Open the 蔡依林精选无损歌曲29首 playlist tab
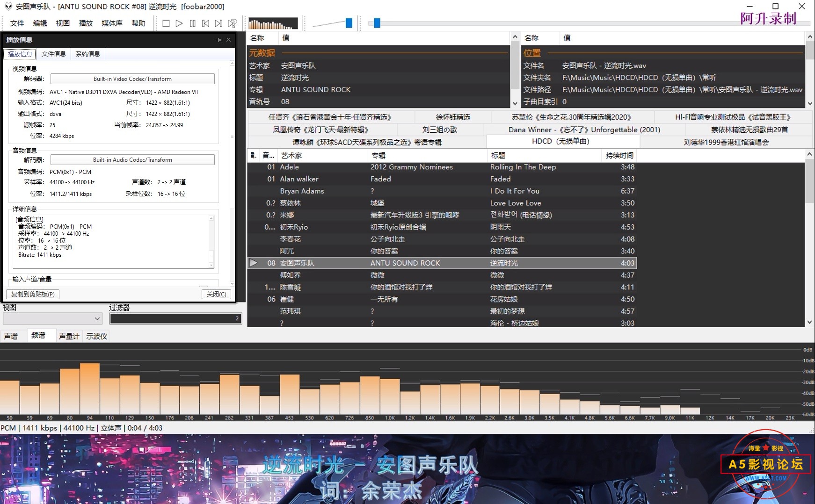 [x=750, y=130]
